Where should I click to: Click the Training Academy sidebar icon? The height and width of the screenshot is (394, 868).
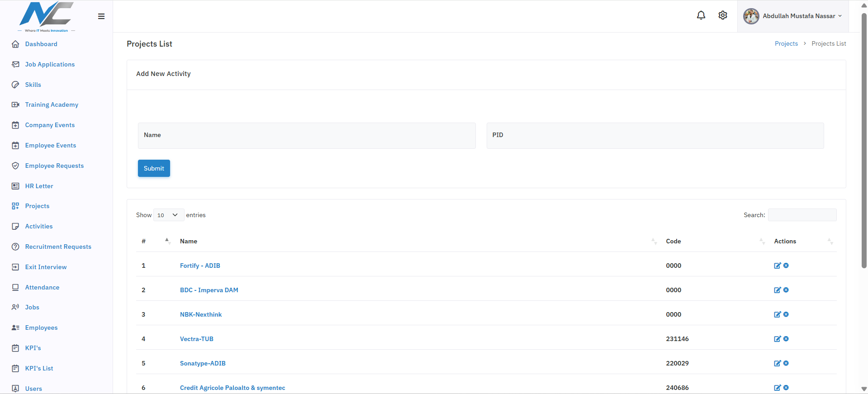(x=15, y=104)
